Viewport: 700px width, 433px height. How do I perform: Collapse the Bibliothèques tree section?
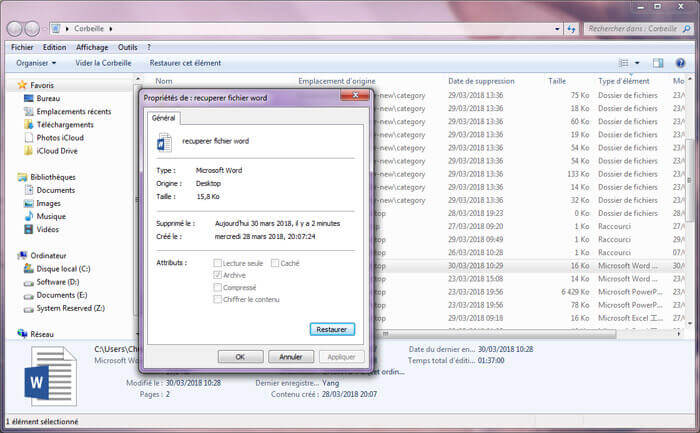coord(11,177)
